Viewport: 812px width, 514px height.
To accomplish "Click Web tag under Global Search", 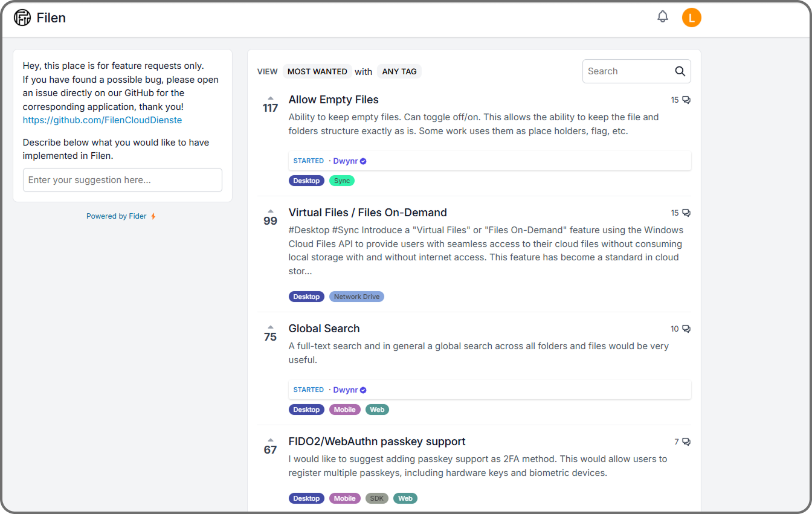I will point(377,410).
